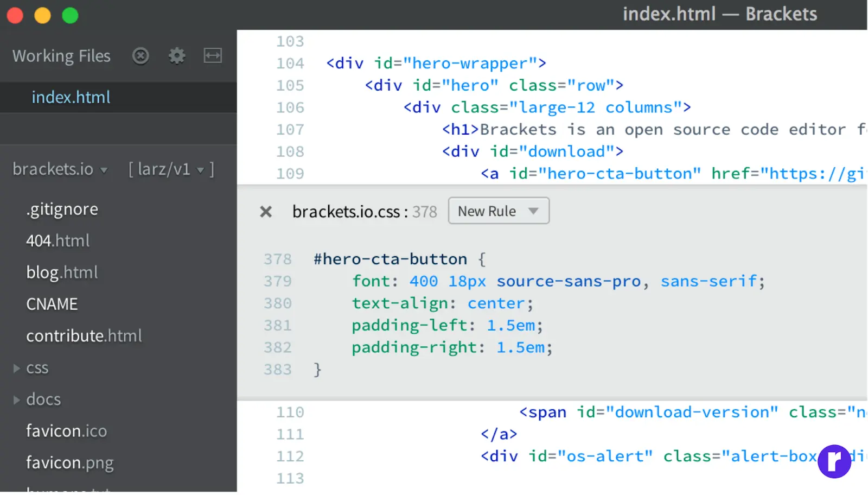
Task: Click the purple round r badge
Action: pyautogui.click(x=834, y=461)
